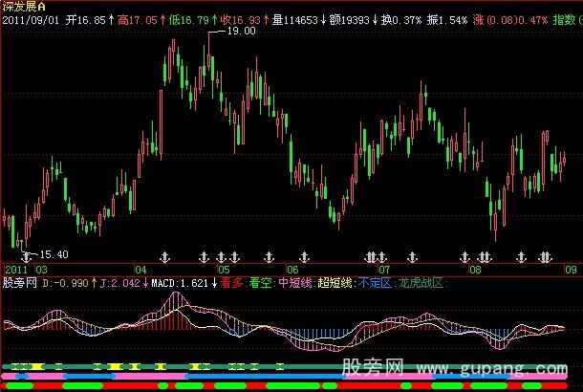Click the last double marker icon before 09

(545, 256)
